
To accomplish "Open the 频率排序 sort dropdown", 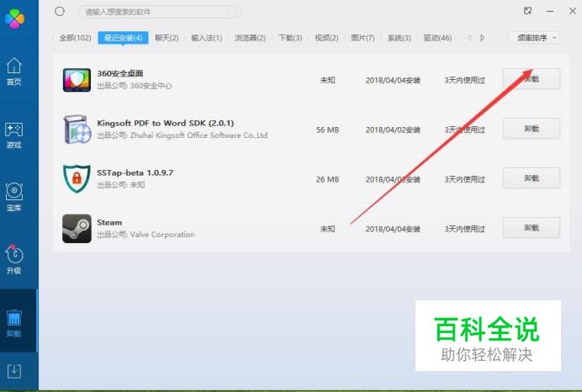I will [534, 38].
